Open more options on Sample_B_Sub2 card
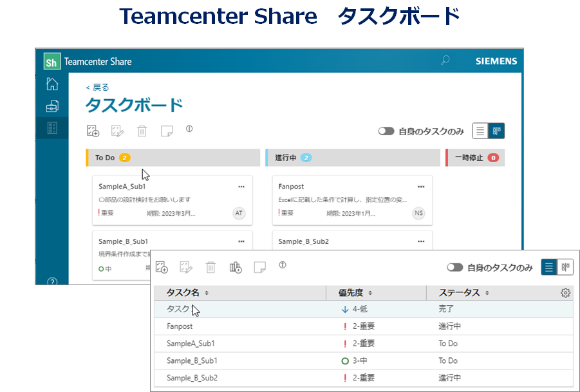 click(x=421, y=241)
